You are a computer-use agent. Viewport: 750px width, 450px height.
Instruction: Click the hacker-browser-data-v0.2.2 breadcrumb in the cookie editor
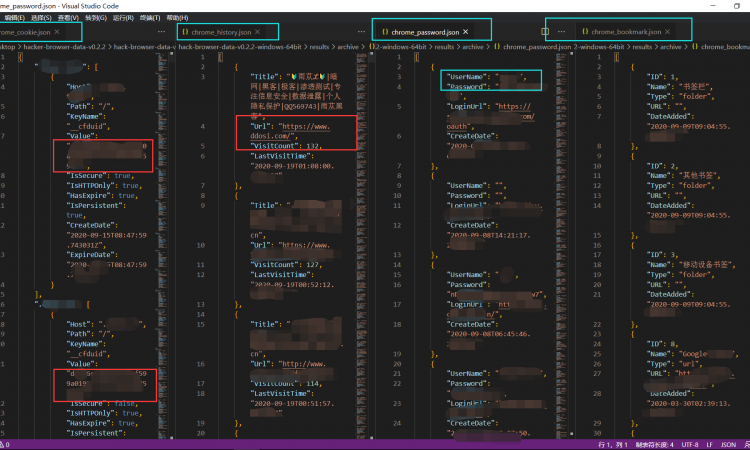tap(65, 47)
